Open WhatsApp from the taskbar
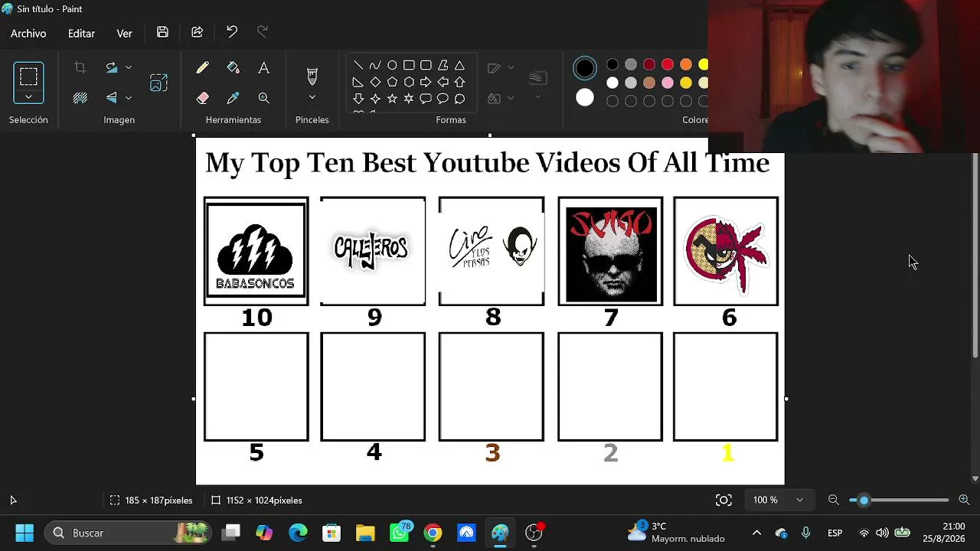 [400, 533]
